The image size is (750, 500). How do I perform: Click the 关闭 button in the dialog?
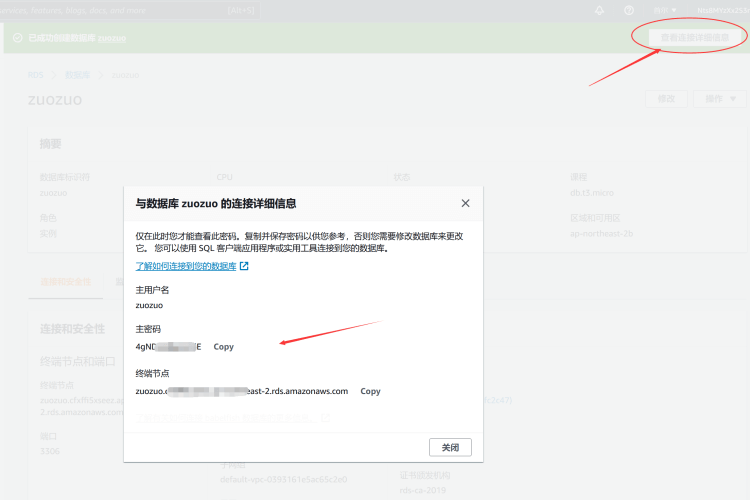(x=449, y=447)
